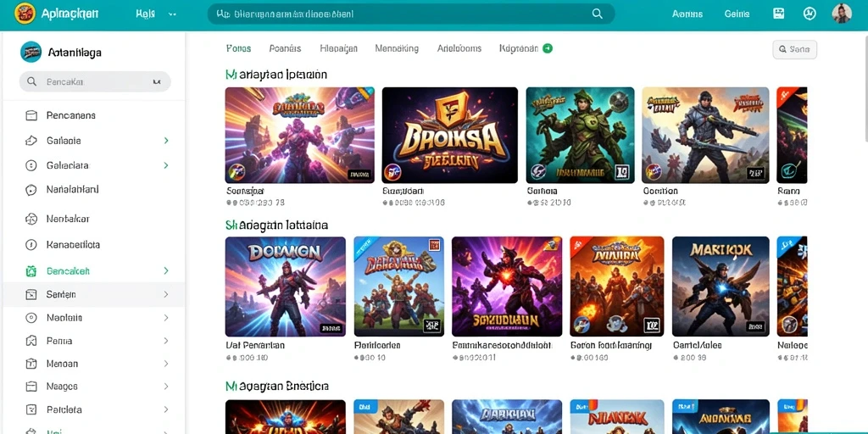Click the app logo in top bar
Screen dimensions: 868x434
pyautogui.click(x=25, y=14)
